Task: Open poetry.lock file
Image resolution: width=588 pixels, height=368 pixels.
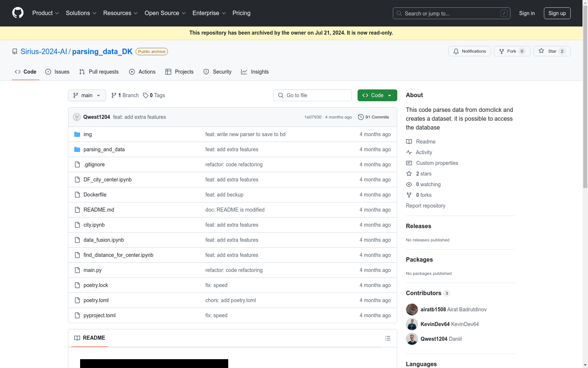Action: tap(96, 285)
